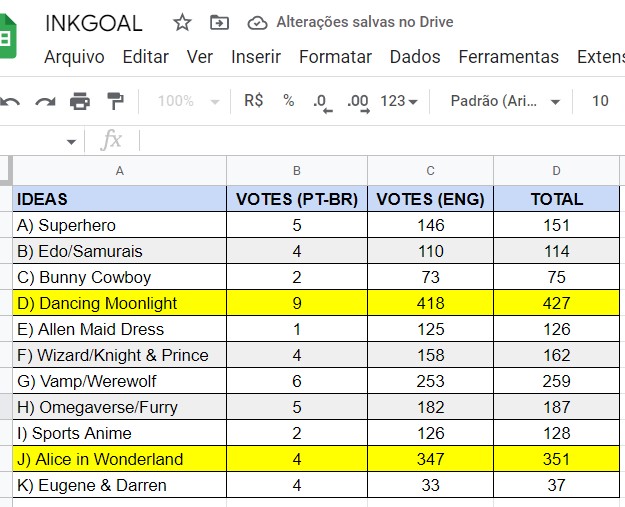625x507 pixels.
Task: Open the 123 number format dropdown
Action: [x=399, y=101]
